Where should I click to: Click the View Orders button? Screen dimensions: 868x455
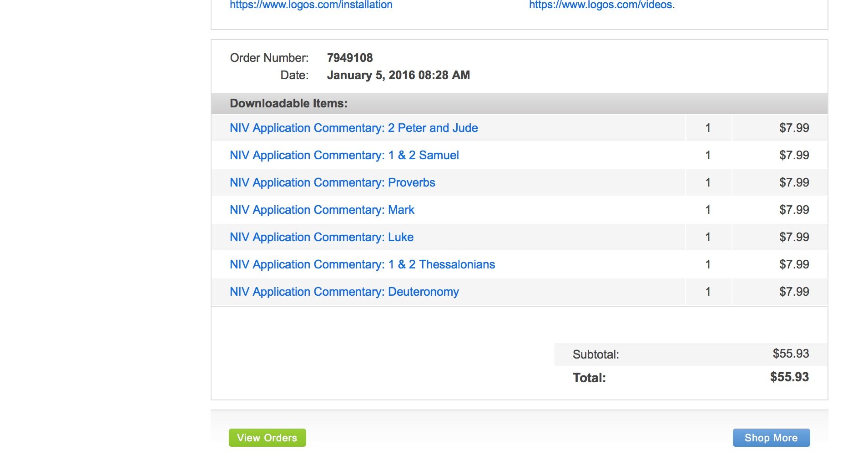[267, 438]
